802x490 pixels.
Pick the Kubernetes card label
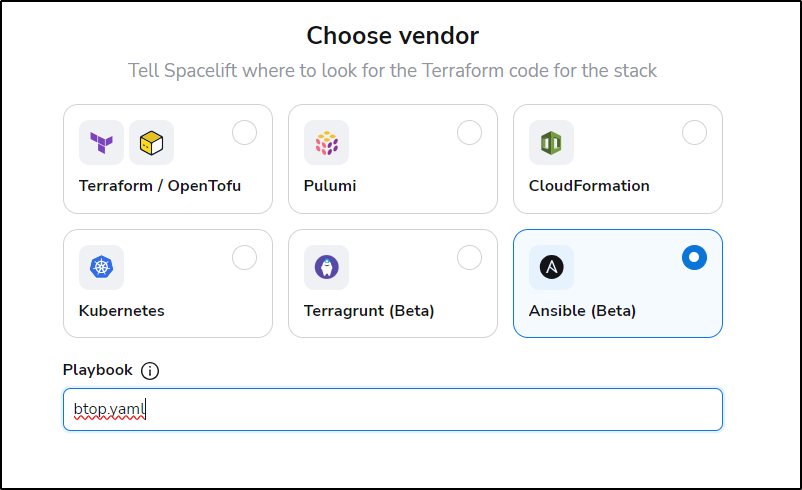pos(122,310)
